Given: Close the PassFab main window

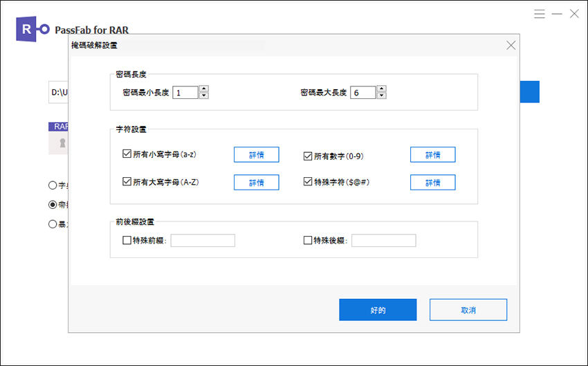Looking at the screenshot, I should click(574, 14).
